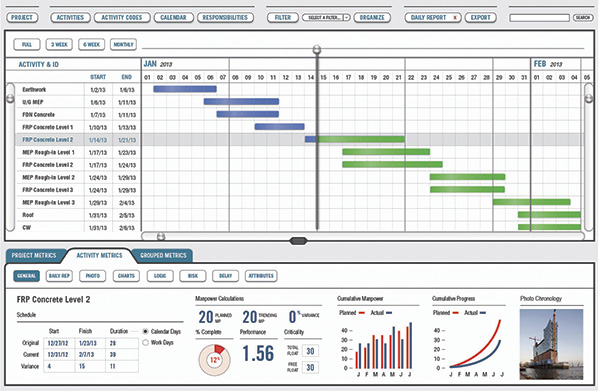This screenshot has width=600, height=391.
Task: Click the Free Float value box
Action: 310,367
